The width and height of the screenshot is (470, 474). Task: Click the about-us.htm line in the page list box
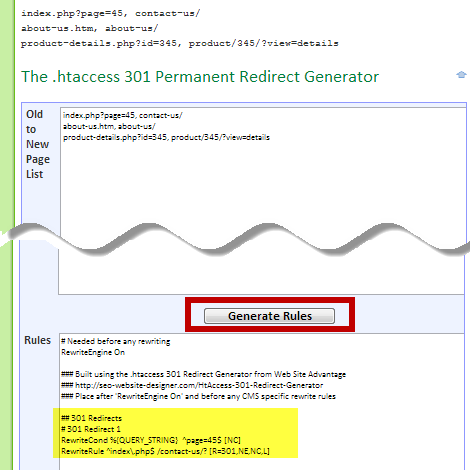(109, 126)
